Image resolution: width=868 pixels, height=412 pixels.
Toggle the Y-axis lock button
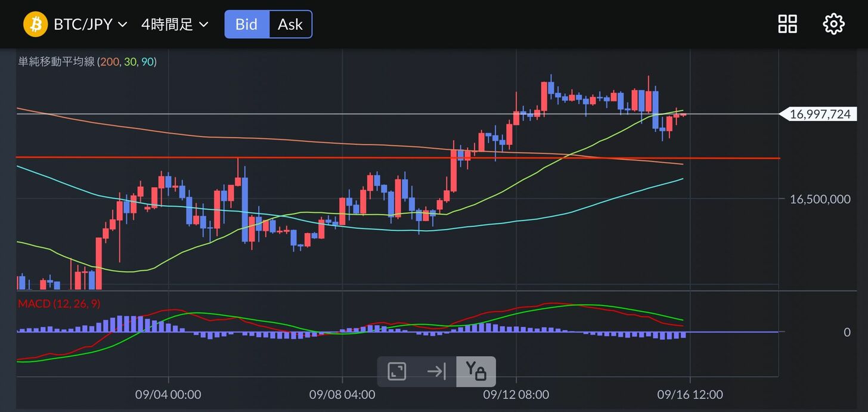[x=476, y=371]
